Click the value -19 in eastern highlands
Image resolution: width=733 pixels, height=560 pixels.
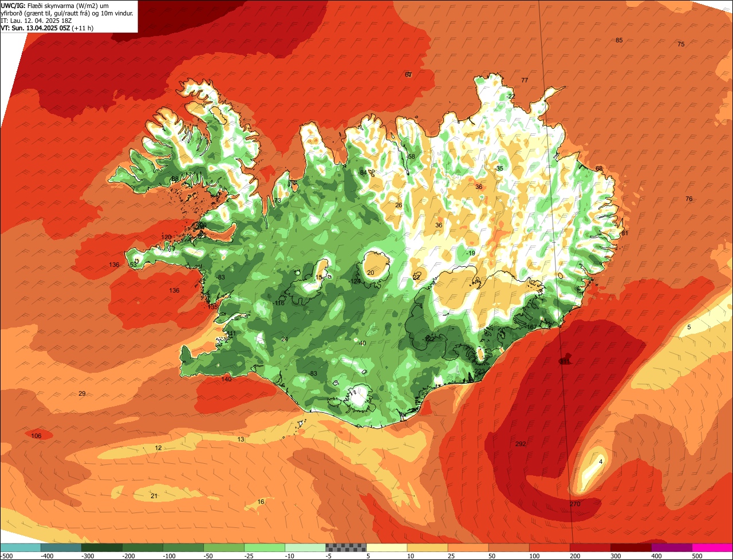470,253
